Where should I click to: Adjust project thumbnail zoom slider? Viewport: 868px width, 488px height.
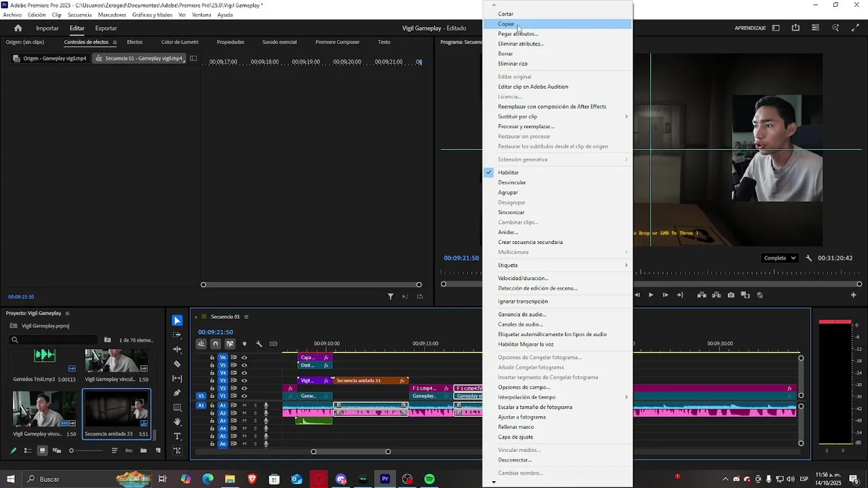coord(71,451)
